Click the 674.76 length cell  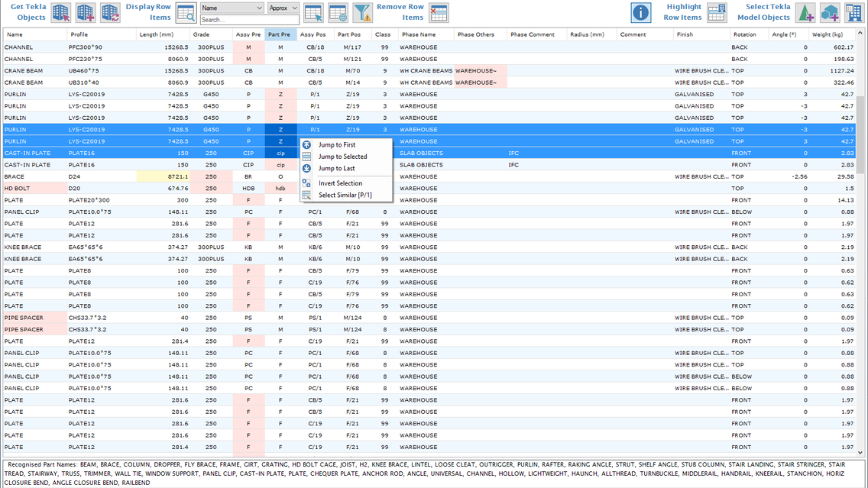pos(164,189)
